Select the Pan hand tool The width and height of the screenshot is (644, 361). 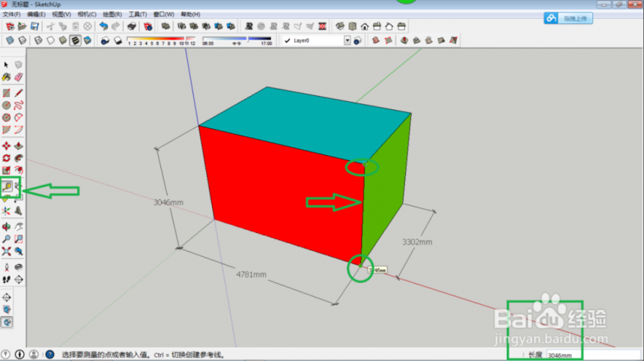coord(19,227)
